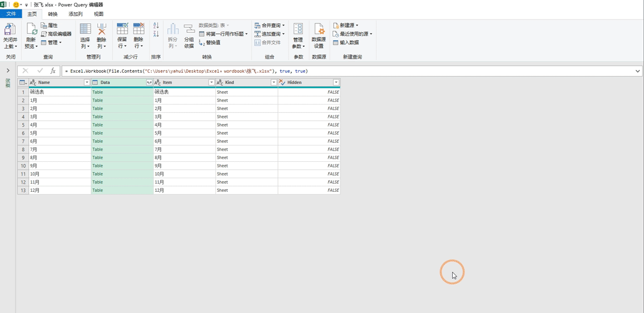The height and width of the screenshot is (313, 644).
Task: Click the smiley feedback icon in title bar
Action: (17, 4)
